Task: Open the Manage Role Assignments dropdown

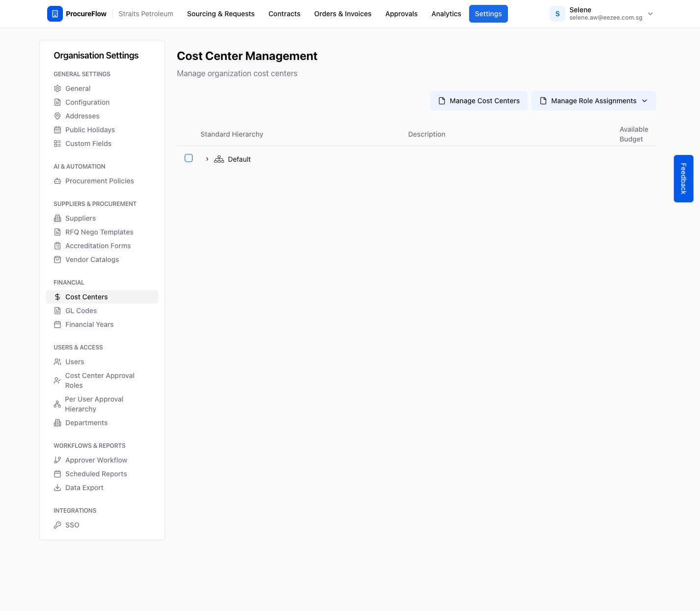Action: click(594, 101)
